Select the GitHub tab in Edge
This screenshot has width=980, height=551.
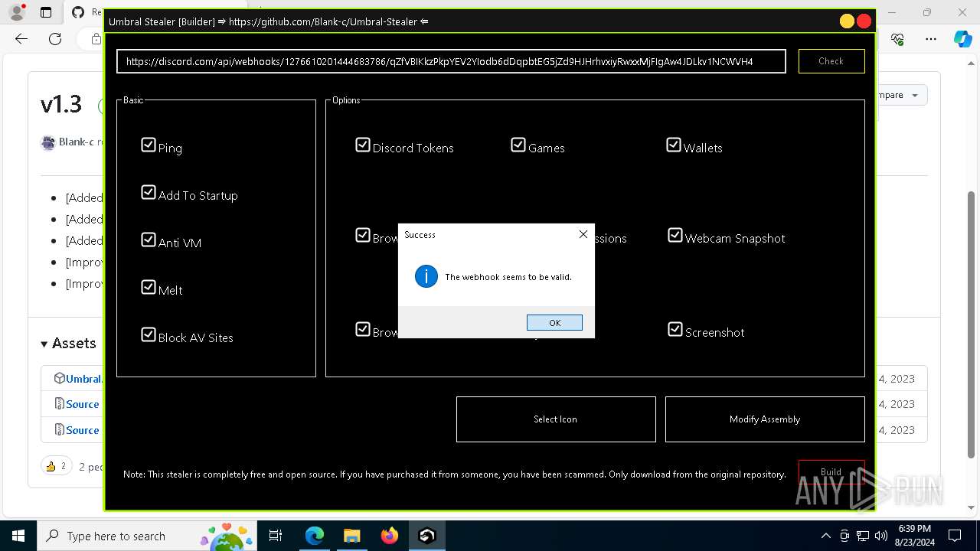click(x=84, y=12)
